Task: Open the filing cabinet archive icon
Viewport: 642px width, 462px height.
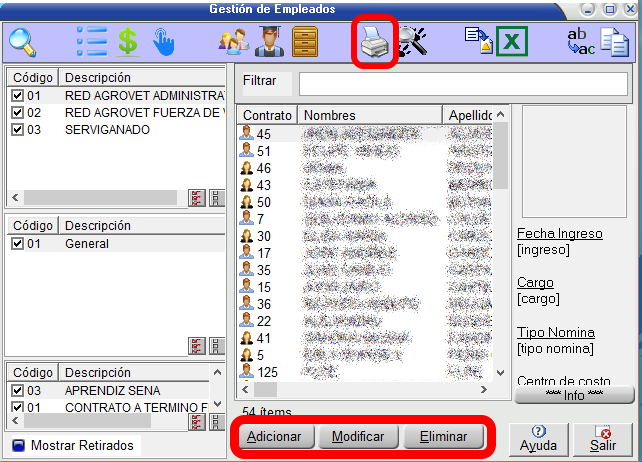Action: pyautogui.click(x=305, y=42)
